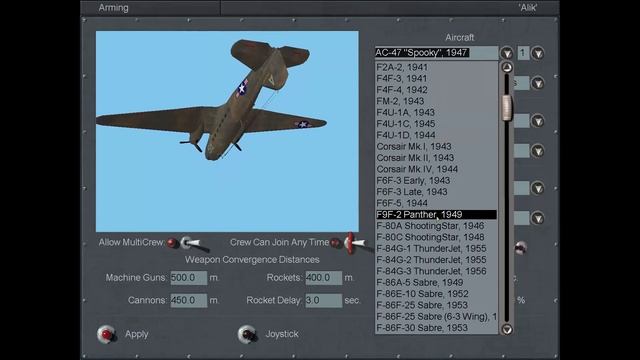This screenshot has height=360, width=640.
Task: Click the aircraft list scrollbar thumb
Action: (507, 108)
